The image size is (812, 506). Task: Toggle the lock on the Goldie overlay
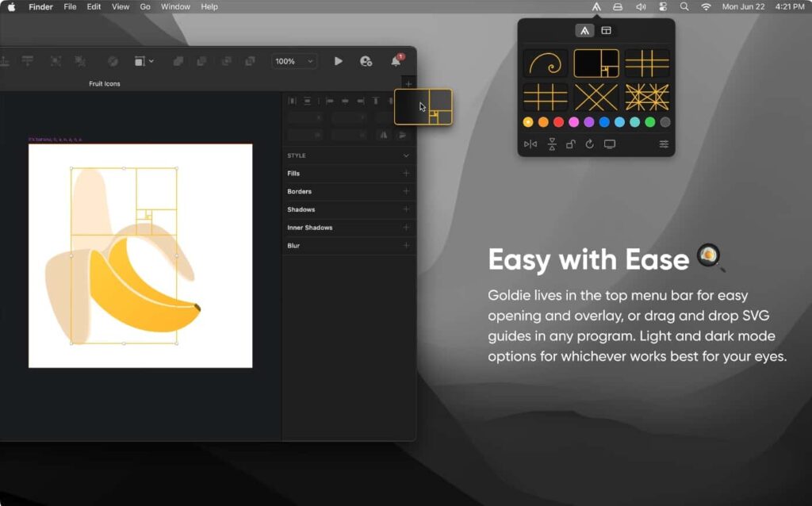571,144
